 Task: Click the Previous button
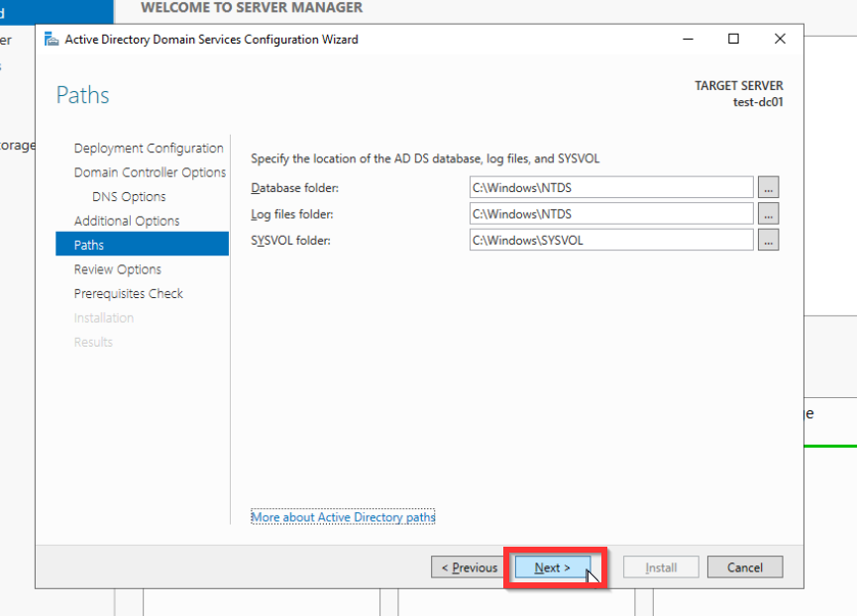click(469, 567)
